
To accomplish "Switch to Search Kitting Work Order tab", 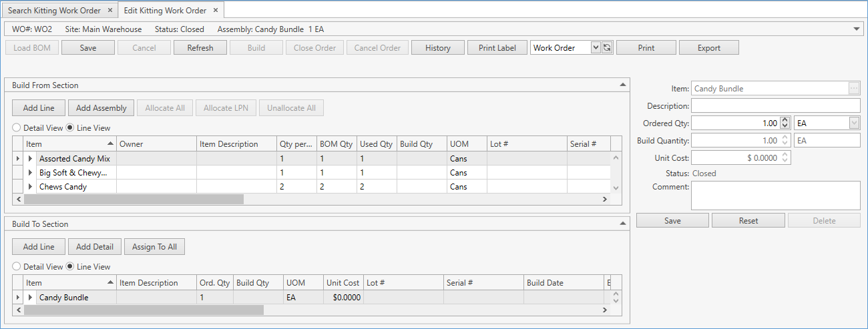I will tap(54, 11).
